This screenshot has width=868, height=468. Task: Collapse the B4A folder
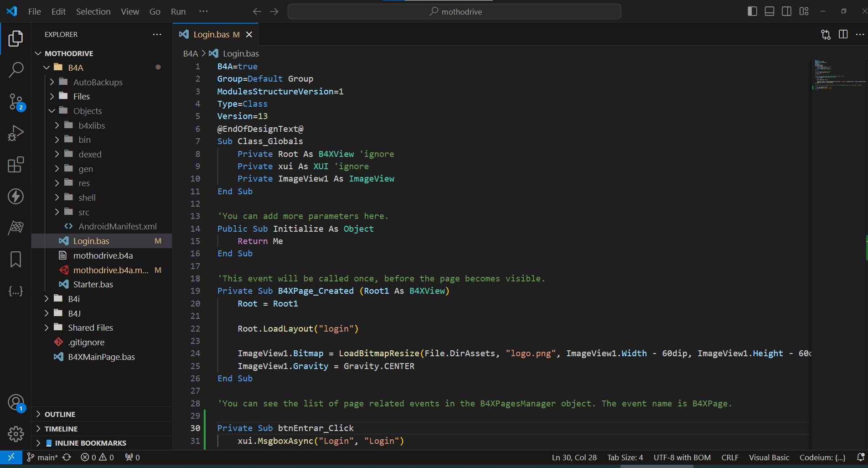[x=103, y=68]
